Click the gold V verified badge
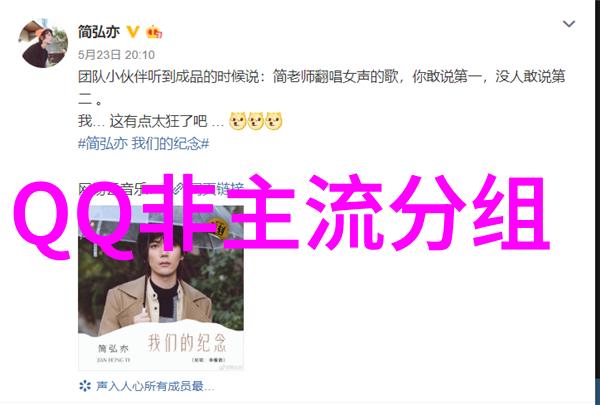 (132, 32)
